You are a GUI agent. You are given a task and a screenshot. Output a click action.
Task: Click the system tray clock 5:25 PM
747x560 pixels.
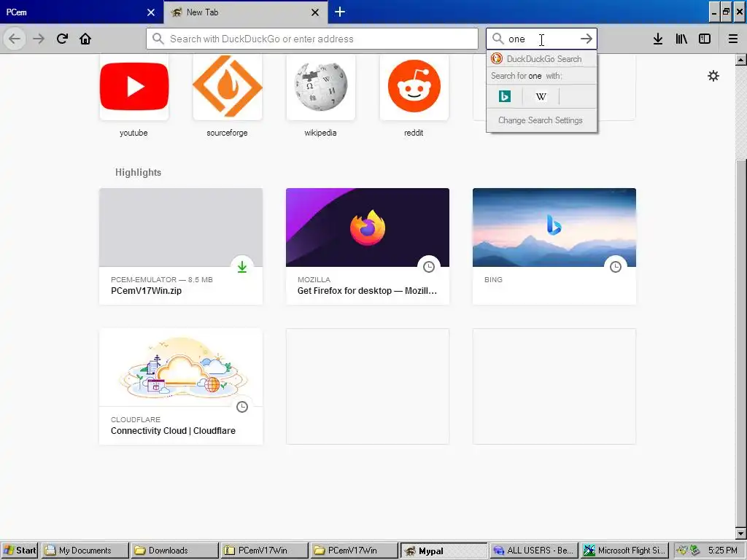click(722, 550)
